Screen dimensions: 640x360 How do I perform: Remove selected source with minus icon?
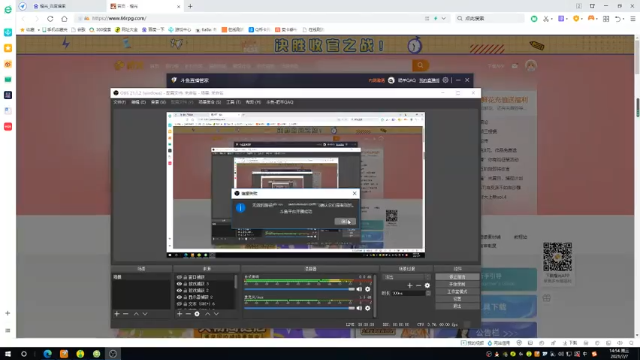click(x=188, y=314)
